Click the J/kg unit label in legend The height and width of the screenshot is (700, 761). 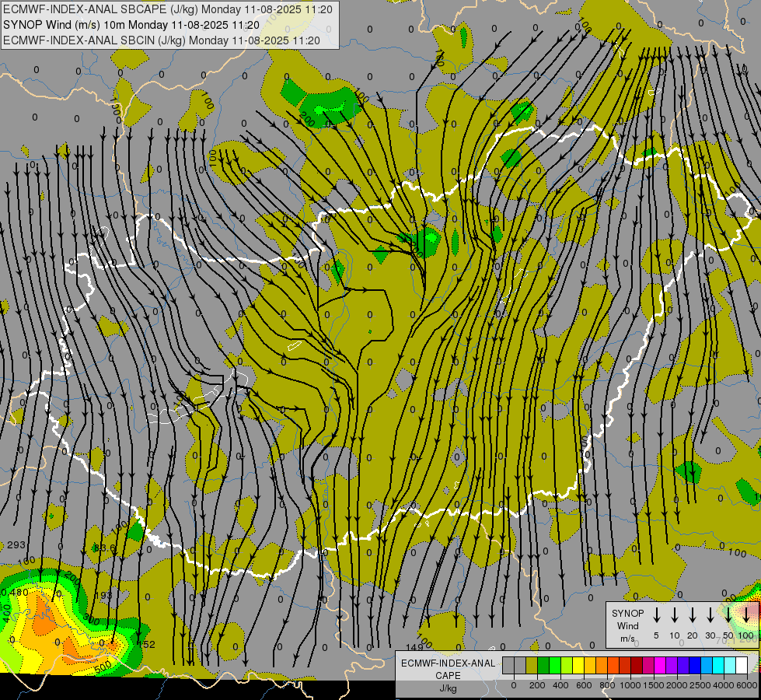coord(448,688)
